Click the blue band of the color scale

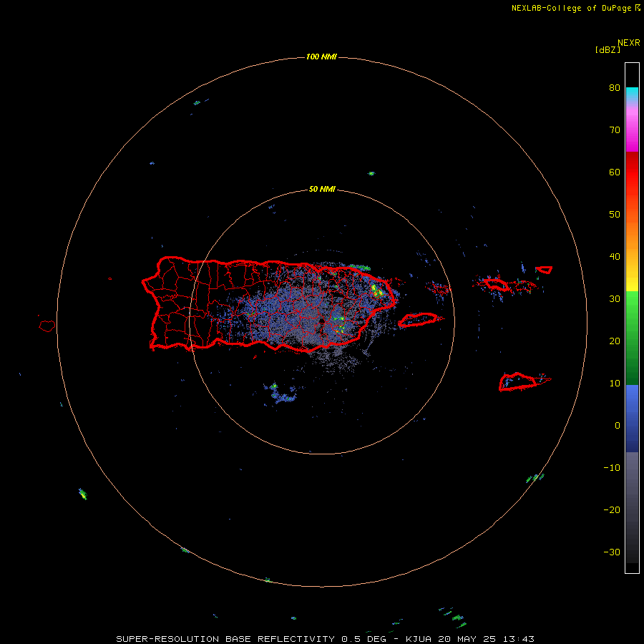click(632, 418)
